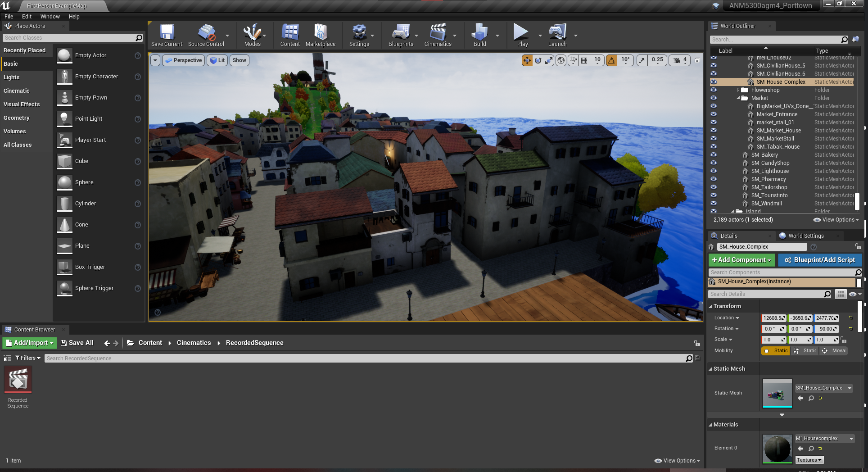Toggle scale snapping in the viewport
This screenshot has height=472, width=868.
pos(642,60)
